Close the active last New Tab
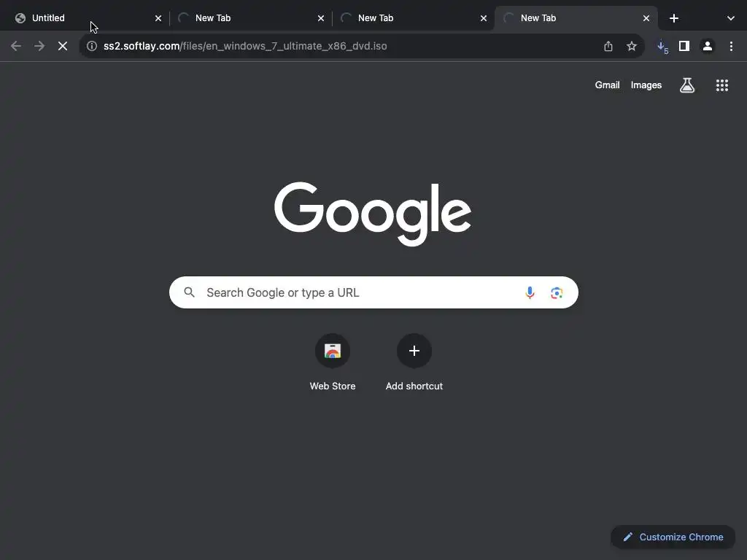Image resolution: width=747 pixels, height=560 pixels. tap(646, 18)
